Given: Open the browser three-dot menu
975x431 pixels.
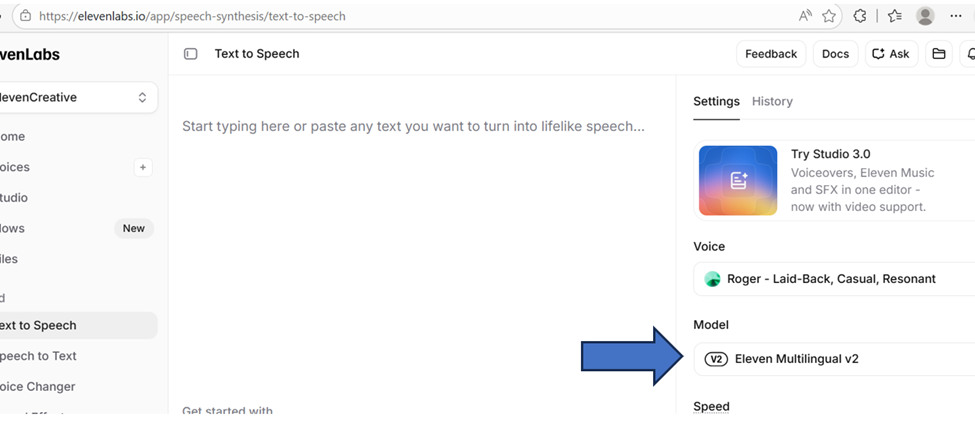Looking at the screenshot, I should coord(956,16).
